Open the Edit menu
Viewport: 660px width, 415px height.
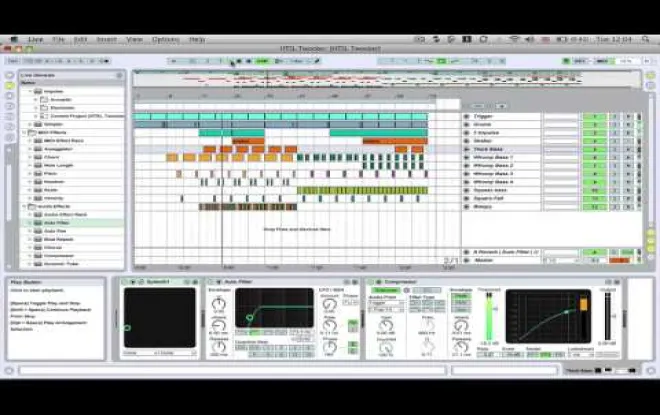tap(80, 40)
